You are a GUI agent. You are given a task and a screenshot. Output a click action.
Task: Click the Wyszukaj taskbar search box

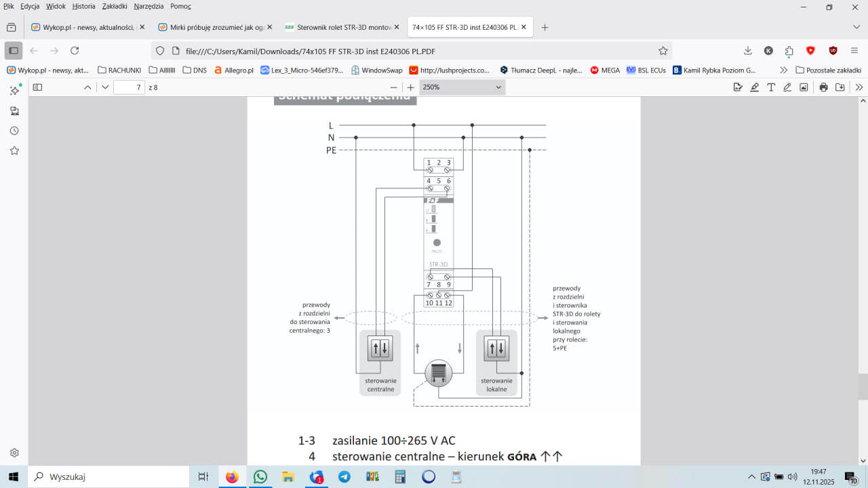[x=108, y=476]
